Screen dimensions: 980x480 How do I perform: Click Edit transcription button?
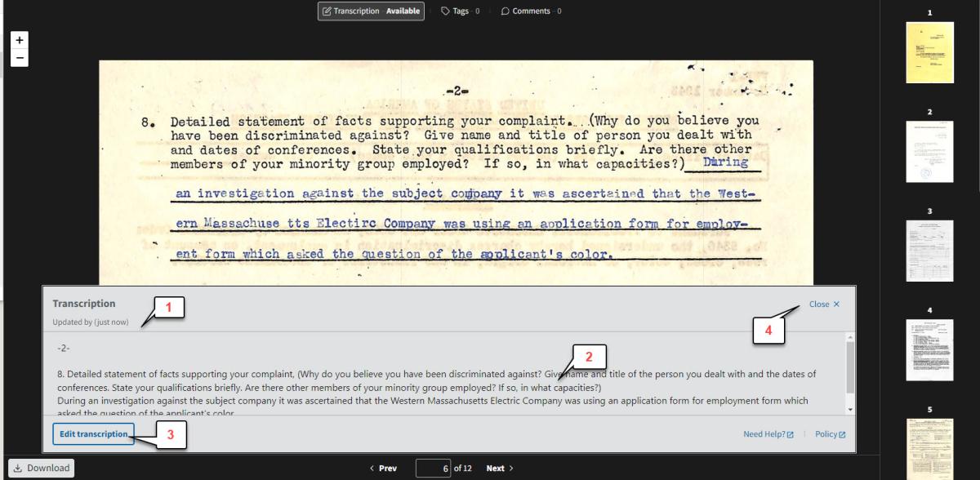[93, 434]
